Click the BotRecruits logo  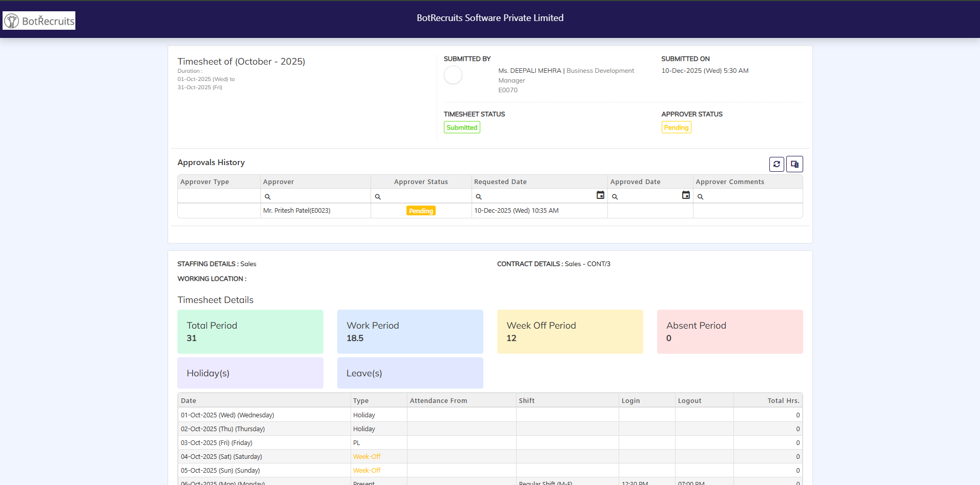pyautogui.click(x=39, y=21)
